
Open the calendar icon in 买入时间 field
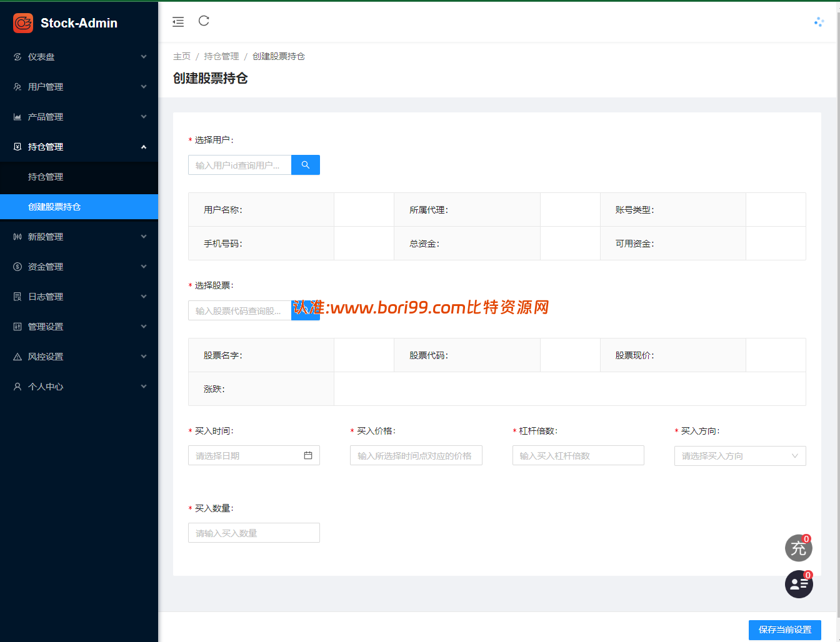click(x=308, y=455)
